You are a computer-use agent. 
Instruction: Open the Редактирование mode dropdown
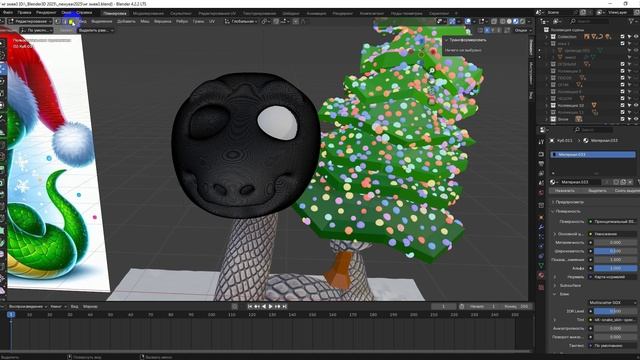[x=30, y=21]
